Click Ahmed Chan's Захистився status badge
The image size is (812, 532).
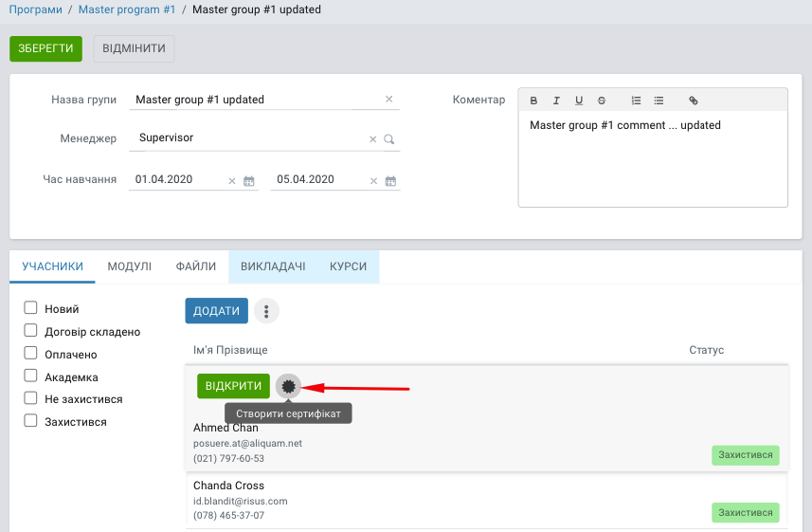point(745,455)
